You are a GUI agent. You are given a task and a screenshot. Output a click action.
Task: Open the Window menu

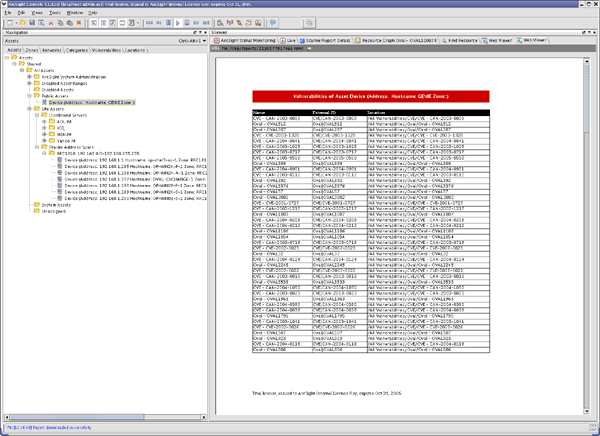point(73,13)
